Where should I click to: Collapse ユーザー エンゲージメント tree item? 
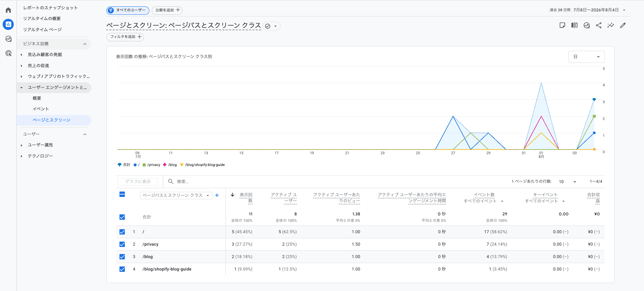tap(21, 88)
